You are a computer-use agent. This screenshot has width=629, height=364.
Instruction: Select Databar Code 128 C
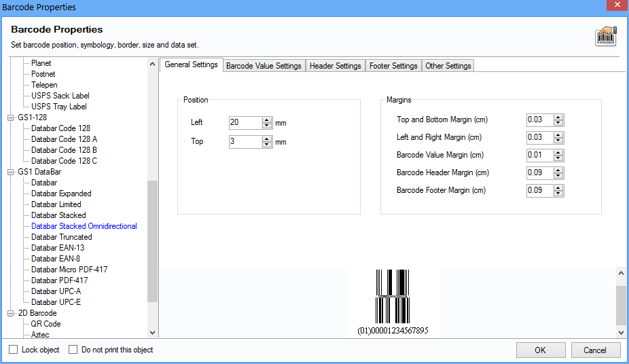pyautogui.click(x=64, y=161)
